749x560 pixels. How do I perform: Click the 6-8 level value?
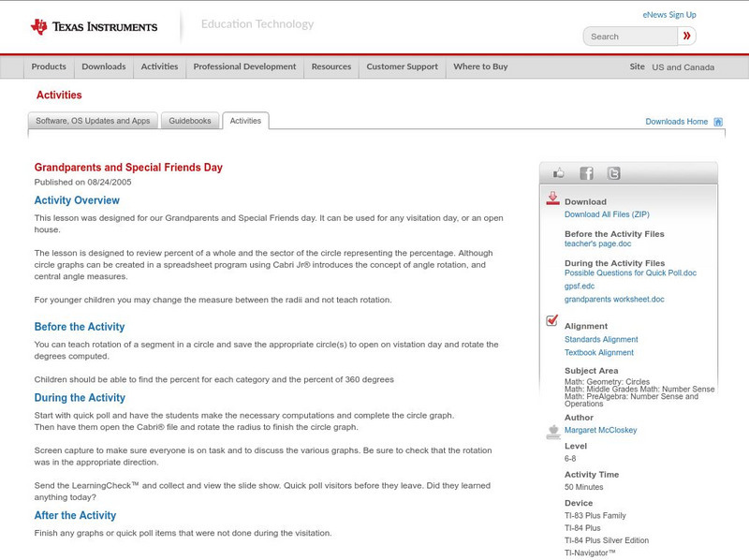pyautogui.click(x=570, y=459)
